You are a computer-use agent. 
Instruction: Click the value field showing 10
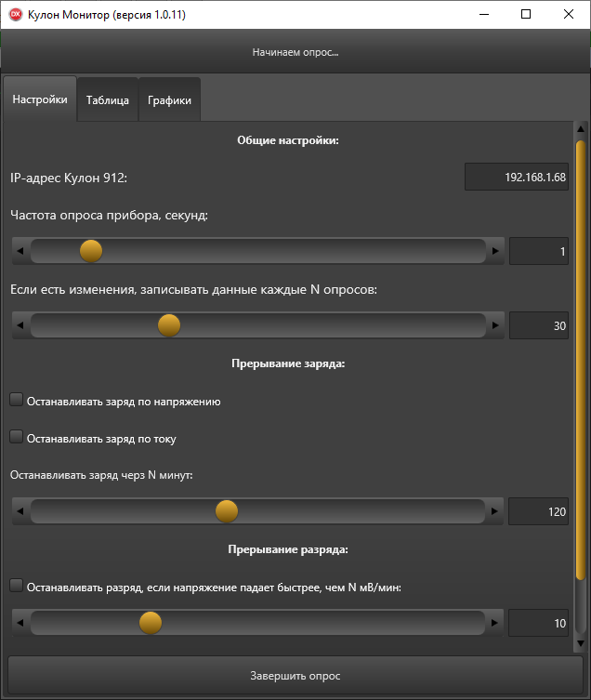pyautogui.click(x=538, y=623)
